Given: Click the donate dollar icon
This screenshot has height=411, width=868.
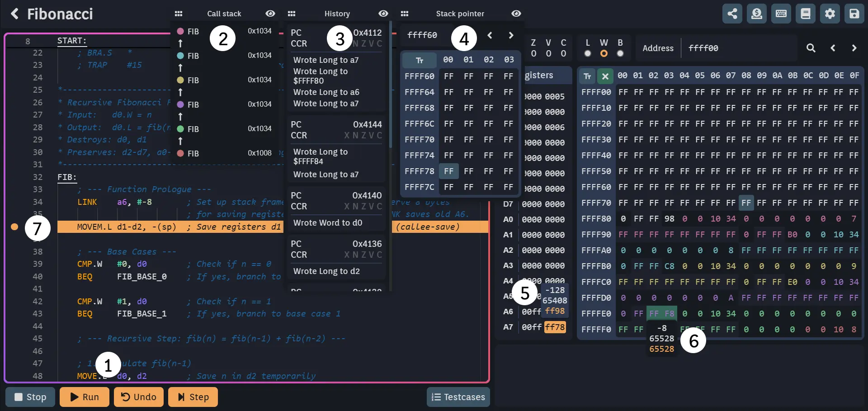Looking at the screenshot, I should 757,14.
